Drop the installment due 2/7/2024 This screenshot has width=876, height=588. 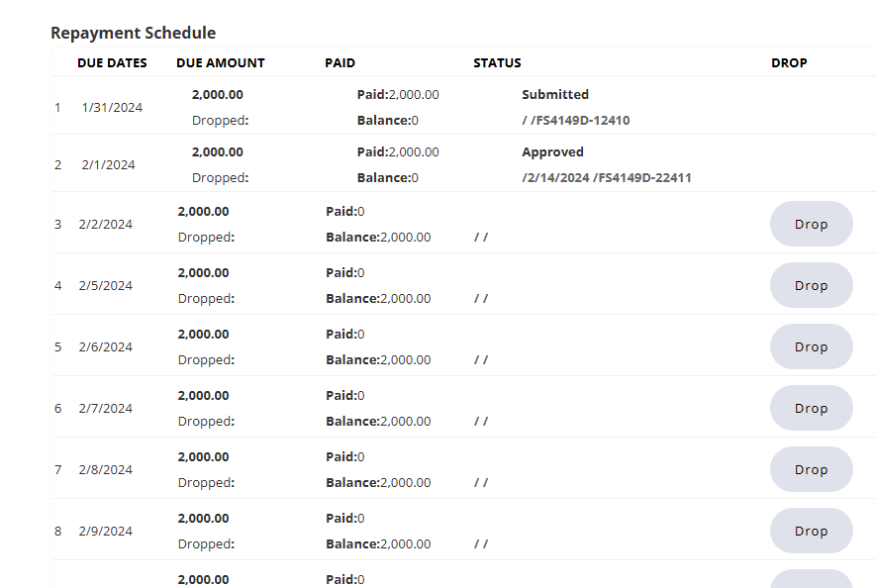pyautogui.click(x=811, y=408)
